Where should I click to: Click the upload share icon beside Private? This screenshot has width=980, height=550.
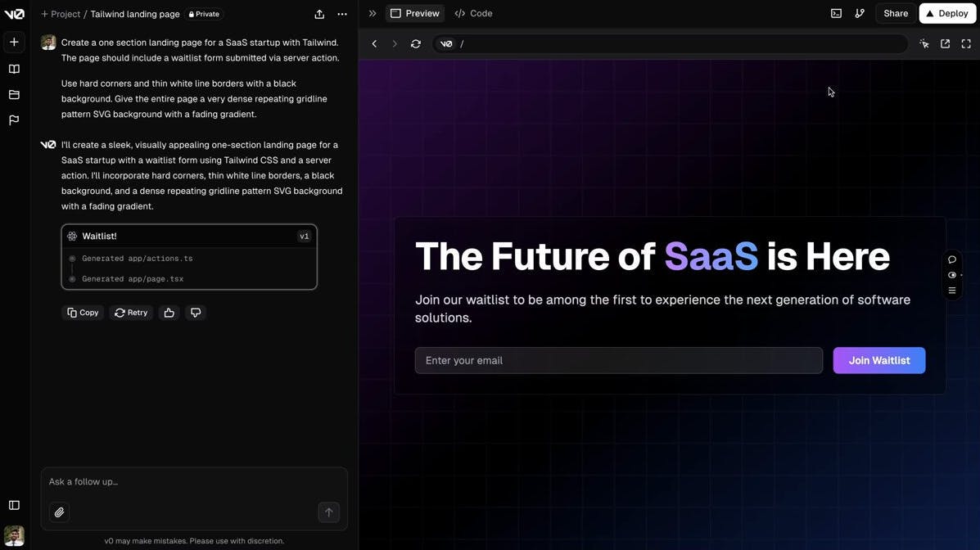tap(319, 14)
